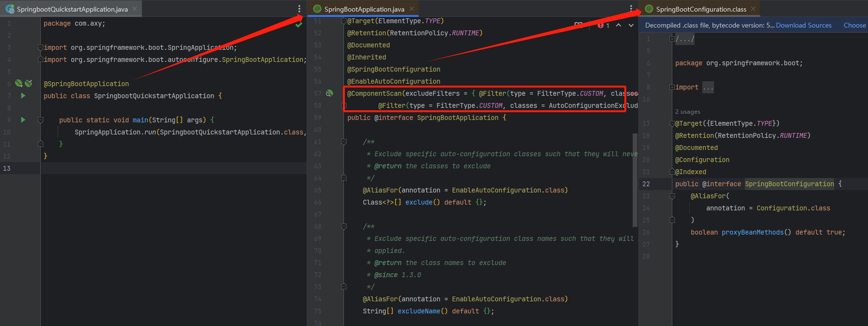The image size is (868, 326).
Task: Click Choose Sources link in banner
Action: pyautogui.click(x=854, y=25)
